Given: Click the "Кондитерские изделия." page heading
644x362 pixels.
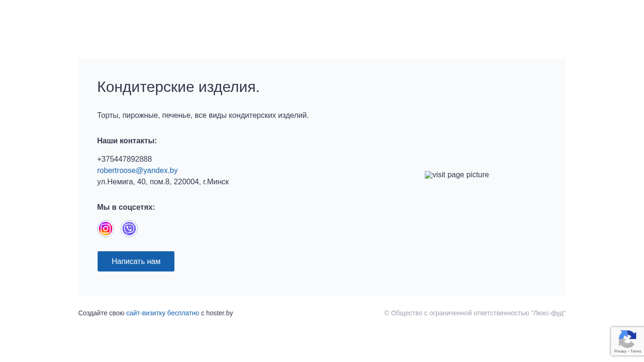Looking at the screenshot, I should point(178,87).
